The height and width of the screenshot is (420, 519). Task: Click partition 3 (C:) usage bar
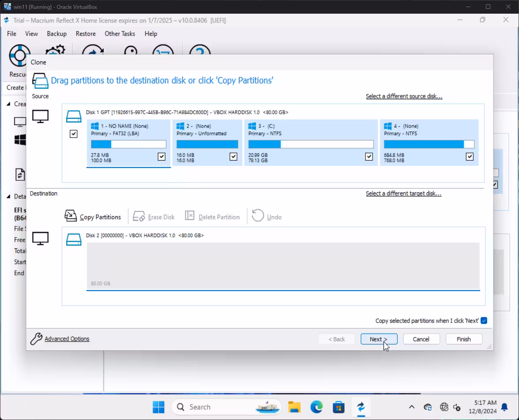point(311,144)
